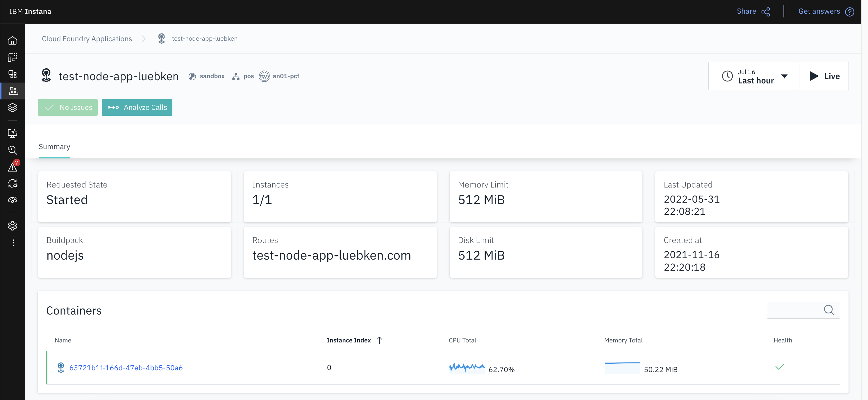
Task: Click the Health column header
Action: pyautogui.click(x=783, y=340)
